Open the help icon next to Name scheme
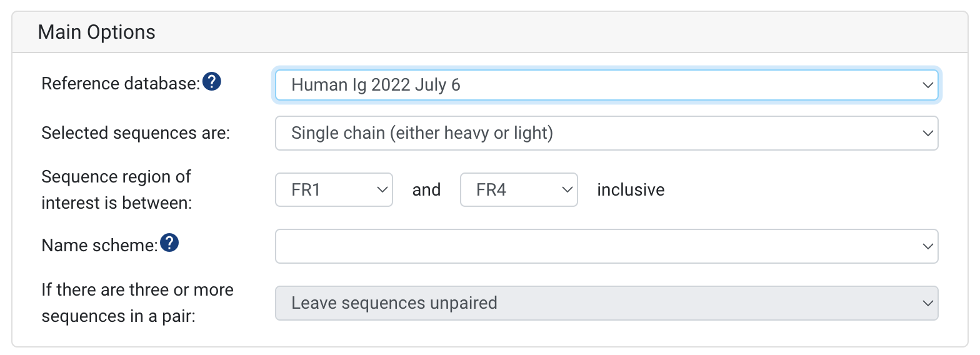Image resolution: width=980 pixels, height=355 pixels. [169, 243]
